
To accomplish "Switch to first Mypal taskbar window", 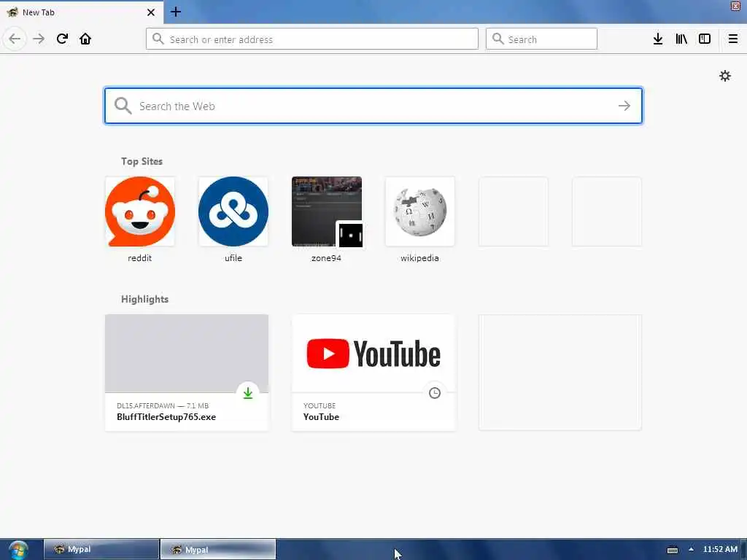I will click(101, 549).
